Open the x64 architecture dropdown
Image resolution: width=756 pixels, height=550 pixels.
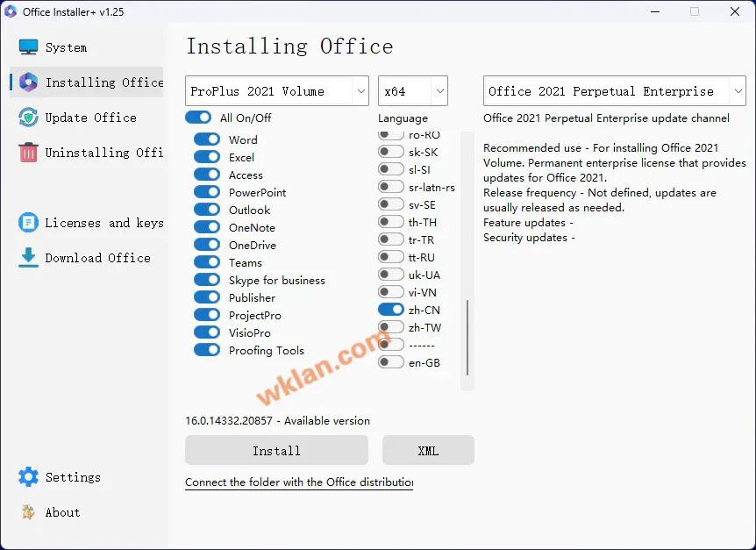pyautogui.click(x=413, y=90)
